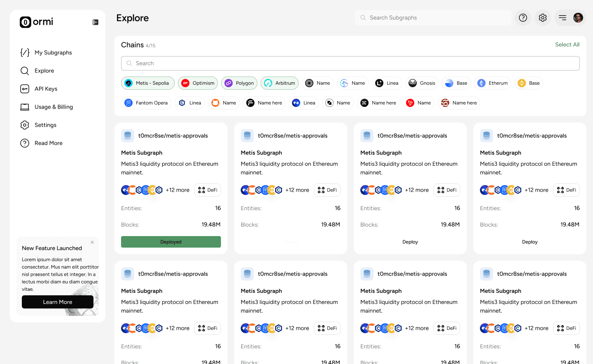Screen dimensions: 593x364
Task: Select the Name chain with striped black circle icon
Action: point(318,83)
